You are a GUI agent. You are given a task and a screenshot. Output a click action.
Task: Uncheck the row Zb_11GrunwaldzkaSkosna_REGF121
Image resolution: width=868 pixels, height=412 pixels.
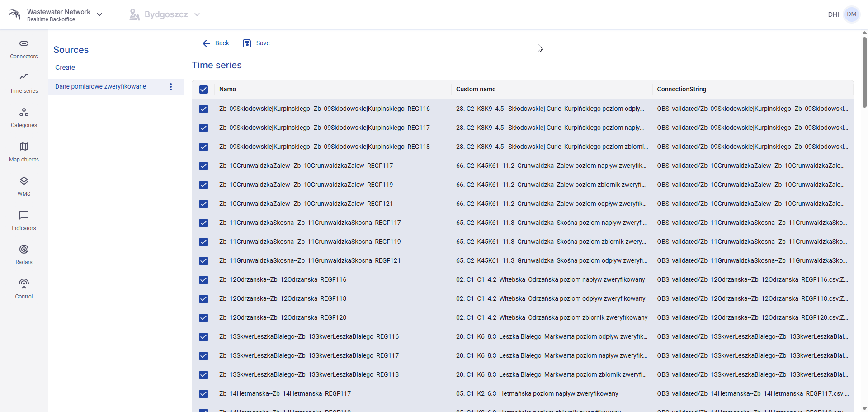203,261
